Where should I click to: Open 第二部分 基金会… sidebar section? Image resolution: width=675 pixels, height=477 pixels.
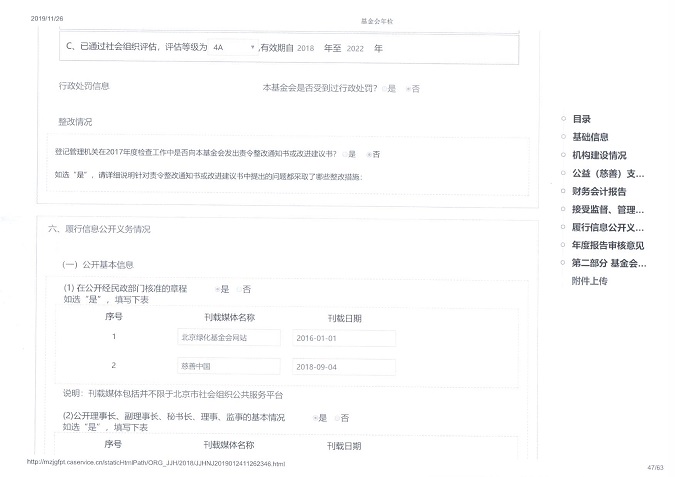point(609,263)
